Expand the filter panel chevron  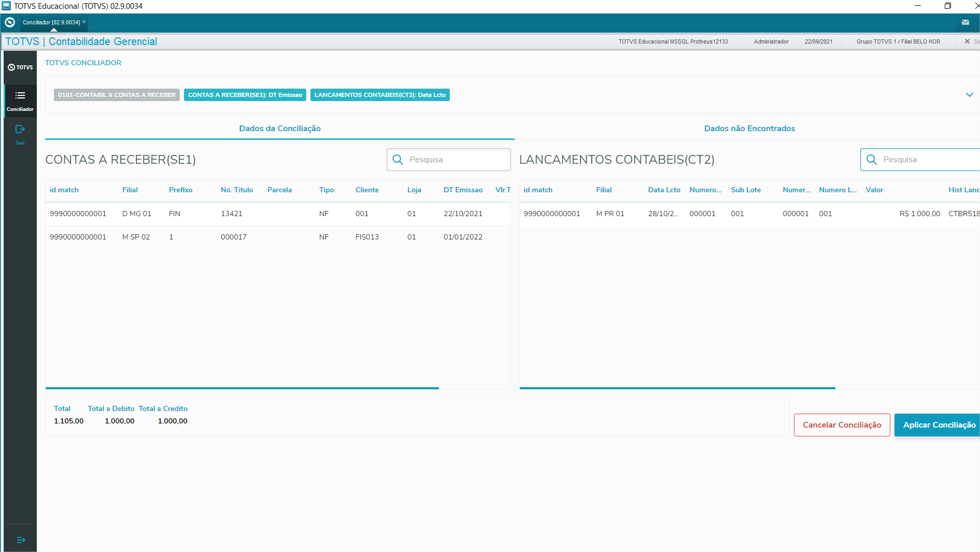pos(970,95)
